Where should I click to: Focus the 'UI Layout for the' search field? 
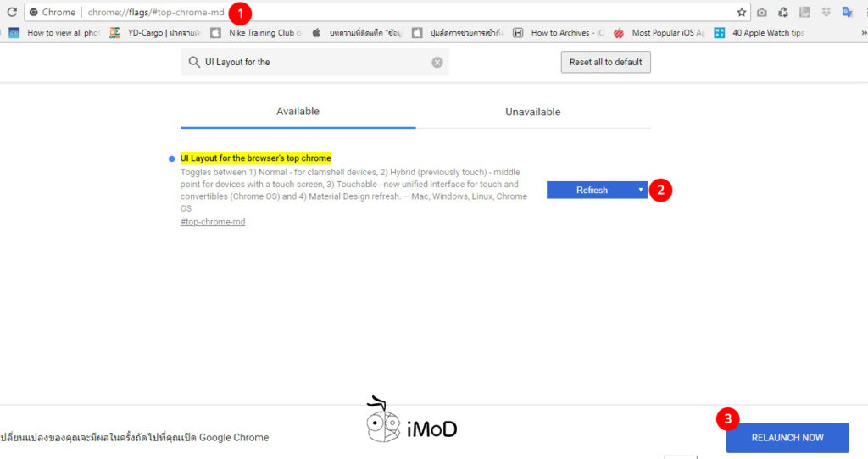(x=314, y=62)
